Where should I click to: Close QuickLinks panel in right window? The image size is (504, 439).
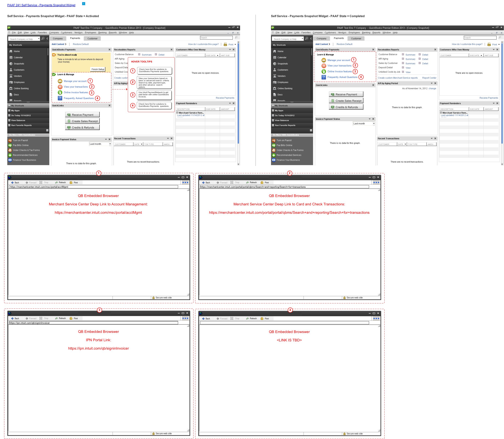click(x=373, y=85)
